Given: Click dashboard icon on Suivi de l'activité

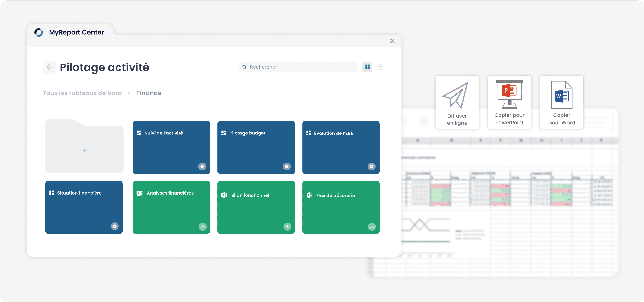Looking at the screenshot, I should pos(139,133).
